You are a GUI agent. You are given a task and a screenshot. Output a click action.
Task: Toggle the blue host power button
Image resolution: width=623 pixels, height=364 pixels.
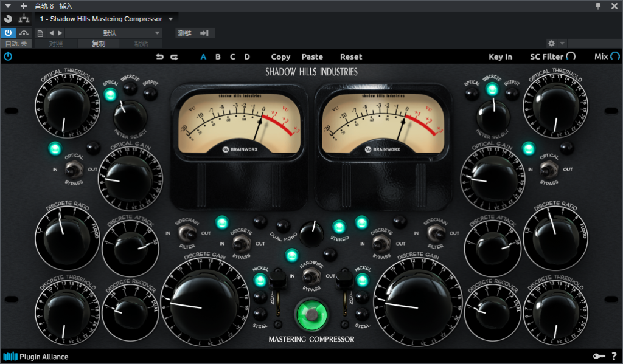click(8, 33)
